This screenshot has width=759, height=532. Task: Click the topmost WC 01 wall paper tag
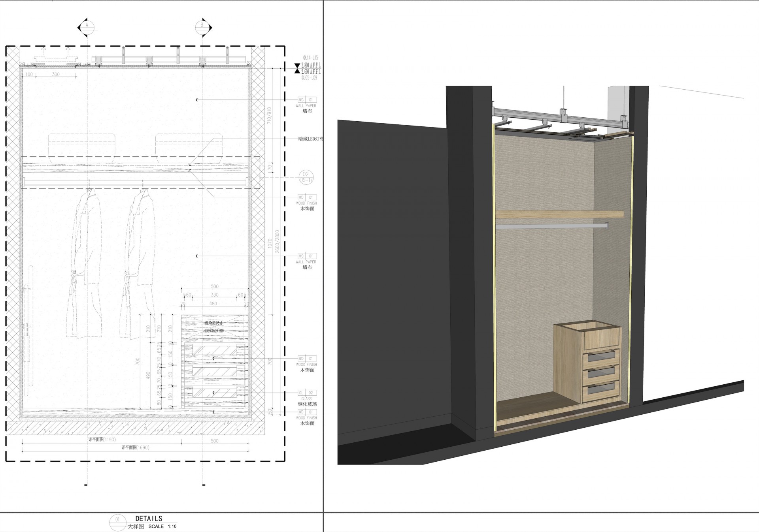coord(307,100)
